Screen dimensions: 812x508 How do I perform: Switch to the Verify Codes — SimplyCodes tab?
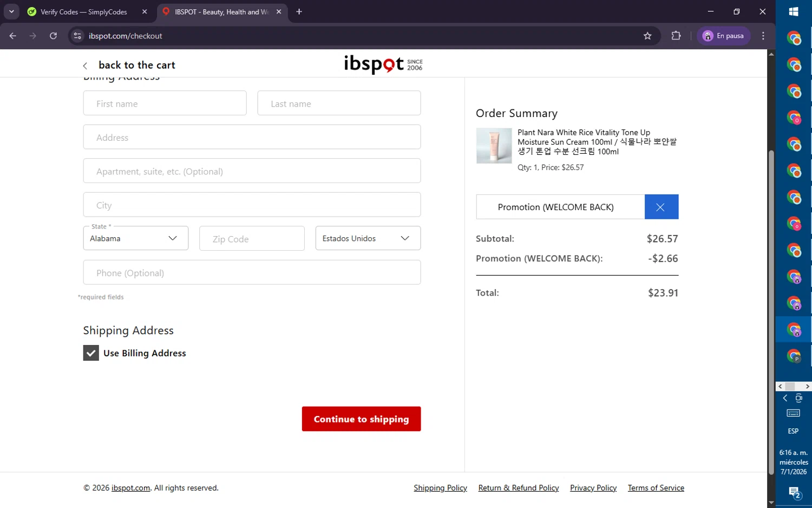click(83, 11)
